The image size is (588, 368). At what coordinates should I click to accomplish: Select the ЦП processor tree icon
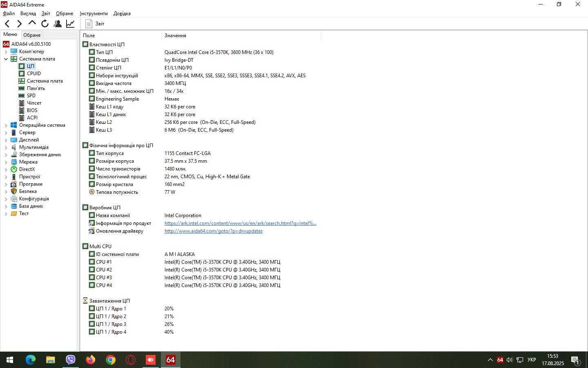coord(22,66)
